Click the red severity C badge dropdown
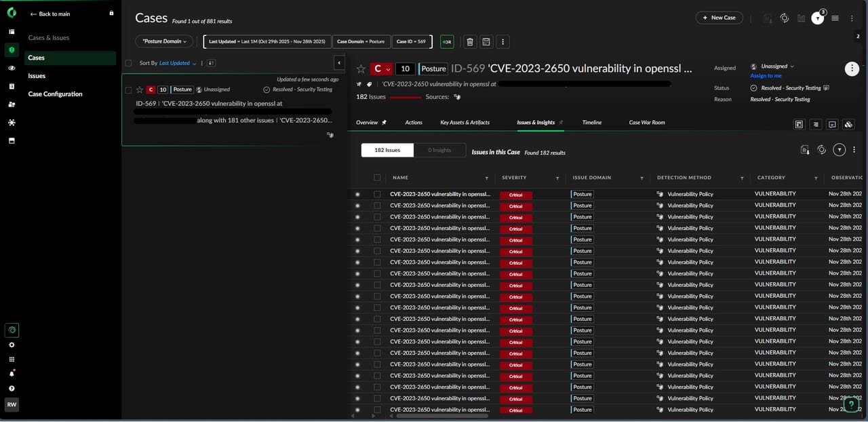 click(381, 69)
